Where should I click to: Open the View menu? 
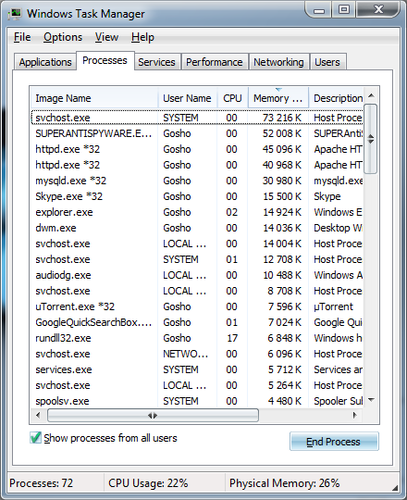coord(107,37)
